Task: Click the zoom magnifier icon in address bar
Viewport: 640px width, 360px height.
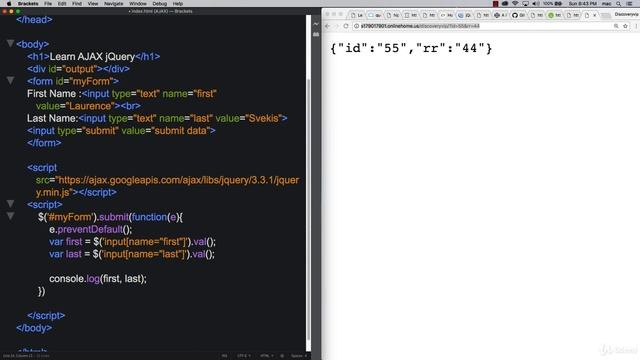Action: point(616,26)
